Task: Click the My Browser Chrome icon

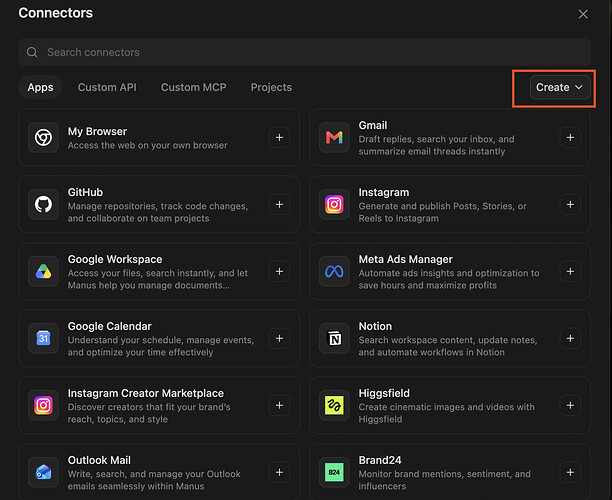Action: (x=43, y=137)
